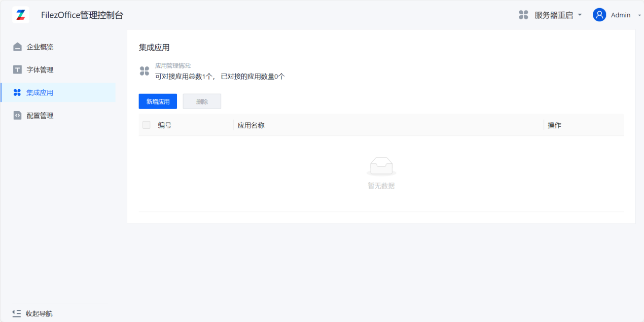
Task: Click the 服务器重启 server restart icon
Action: 523,15
